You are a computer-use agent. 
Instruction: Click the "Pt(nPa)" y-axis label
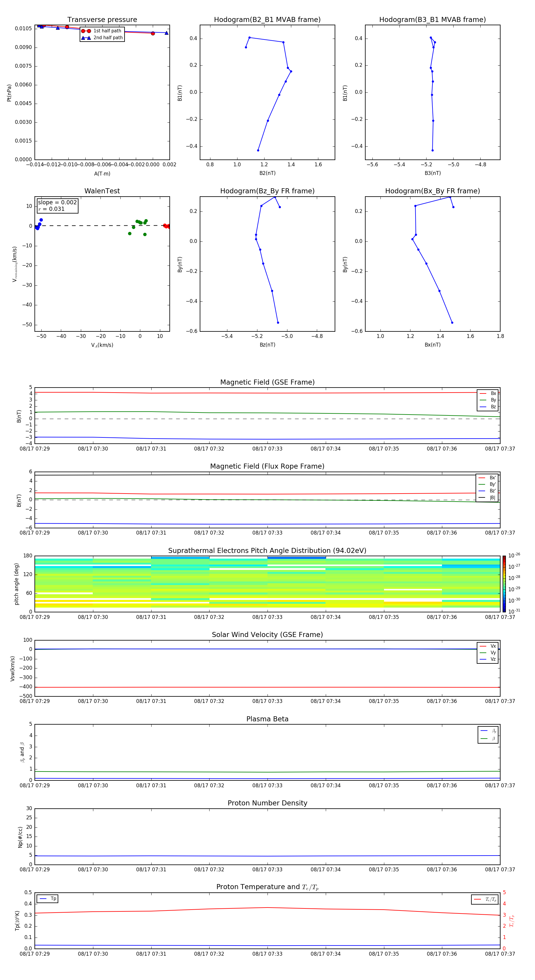pos(9,92)
